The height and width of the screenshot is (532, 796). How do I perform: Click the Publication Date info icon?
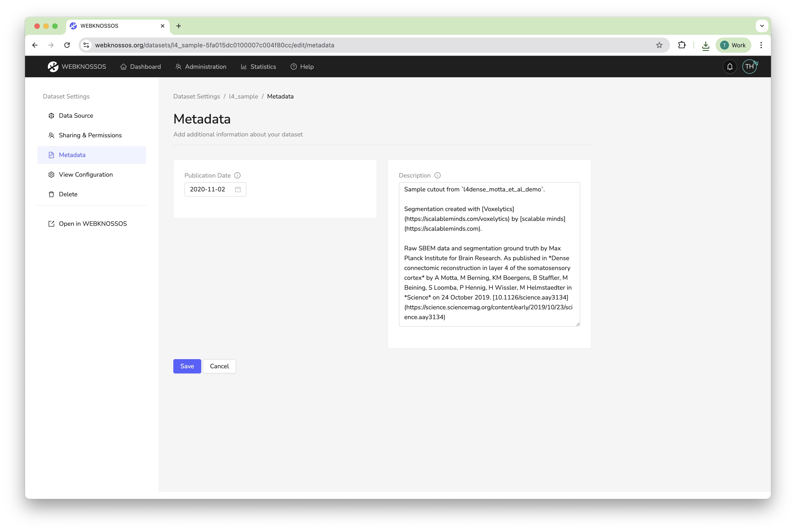point(237,175)
